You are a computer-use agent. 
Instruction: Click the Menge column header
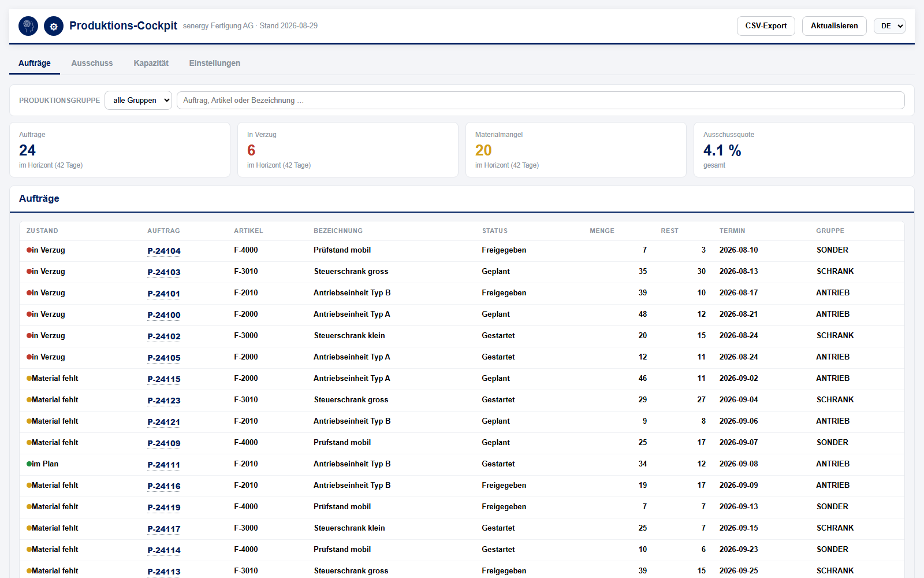coord(602,231)
